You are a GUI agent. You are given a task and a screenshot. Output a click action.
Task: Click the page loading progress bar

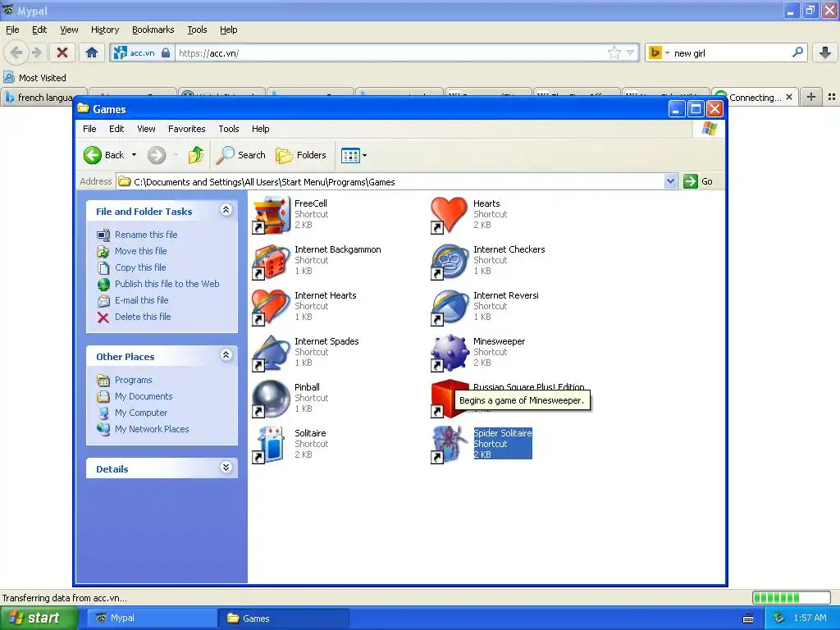tap(792, 597)
